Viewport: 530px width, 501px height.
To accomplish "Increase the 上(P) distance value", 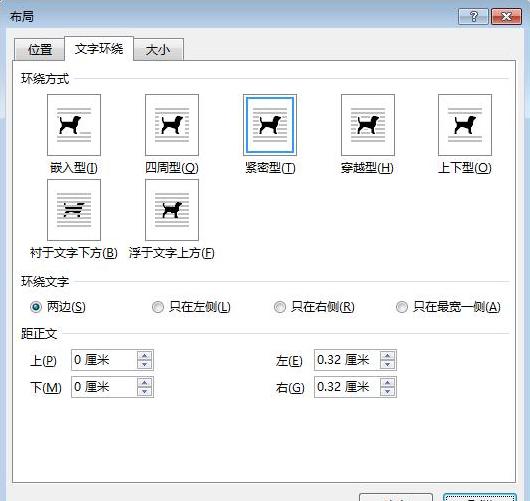I will click(145, 356).
